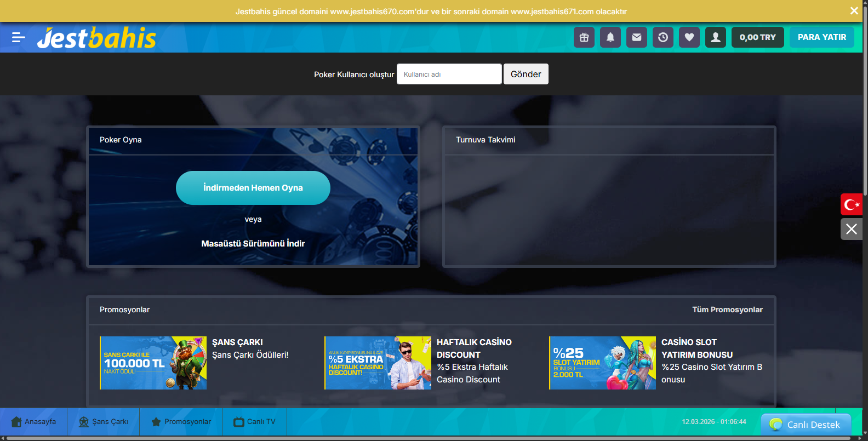Image resolution: width=868 pixels, height=441 pixels.
Task: Open the clock history icon
Action: tap(663, 37)
